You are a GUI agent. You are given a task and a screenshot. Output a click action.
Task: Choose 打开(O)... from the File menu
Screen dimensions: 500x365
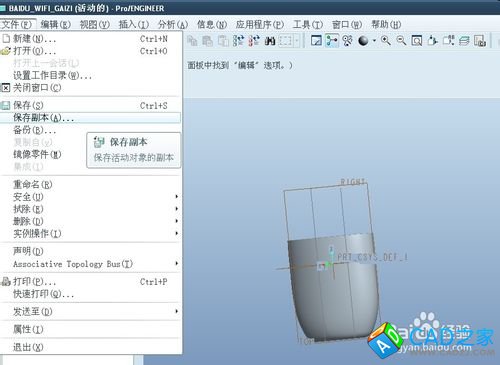click(x=91, y=51)
